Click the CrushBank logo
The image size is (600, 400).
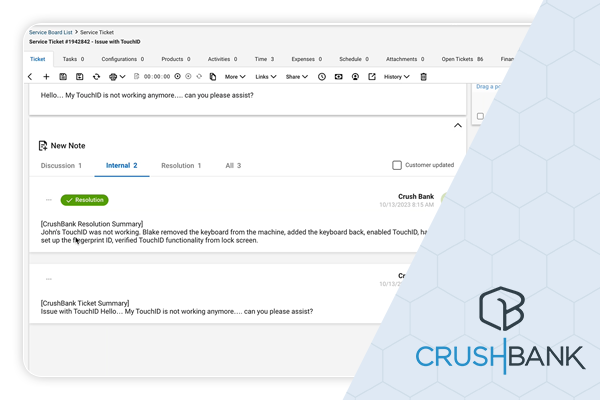click(x=501, y=331)
